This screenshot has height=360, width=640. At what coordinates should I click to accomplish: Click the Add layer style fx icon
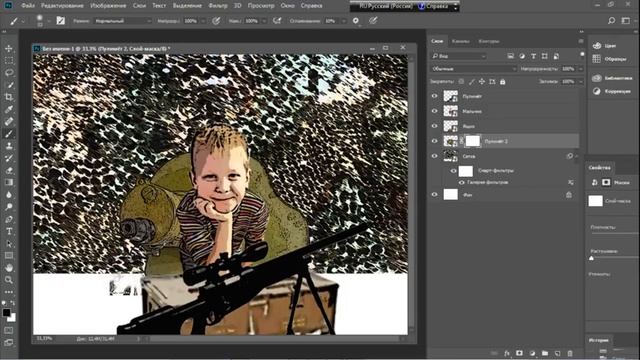[x=507, y=353]
